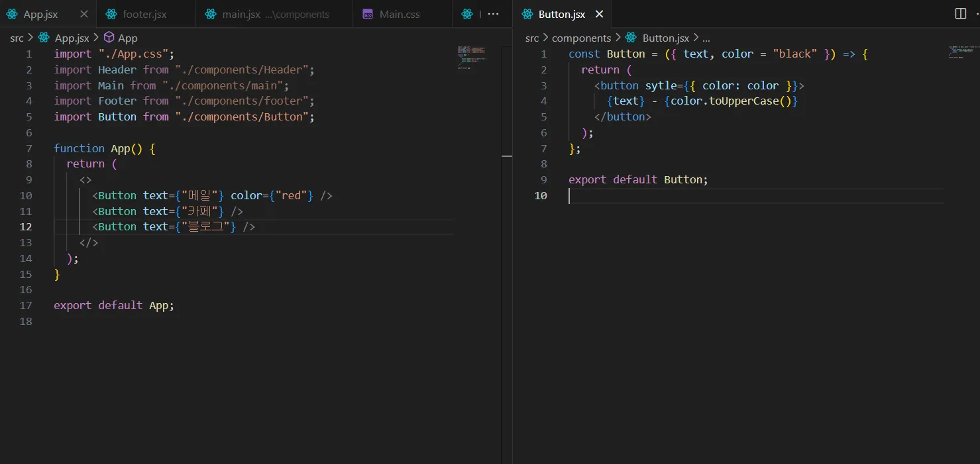Click the "black" default color string

coord(795,54)
